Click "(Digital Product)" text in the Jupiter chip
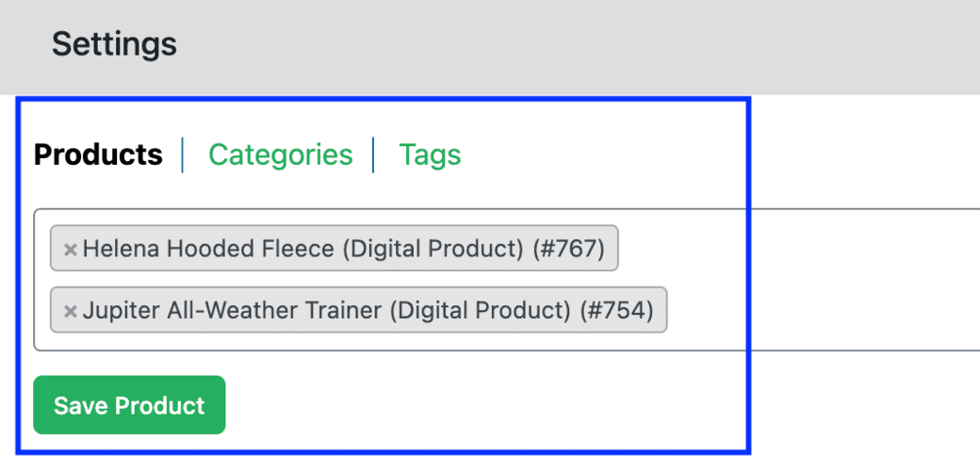Viewport: 980px width, 473px height. pyautogui.click(x=482, y=310)
